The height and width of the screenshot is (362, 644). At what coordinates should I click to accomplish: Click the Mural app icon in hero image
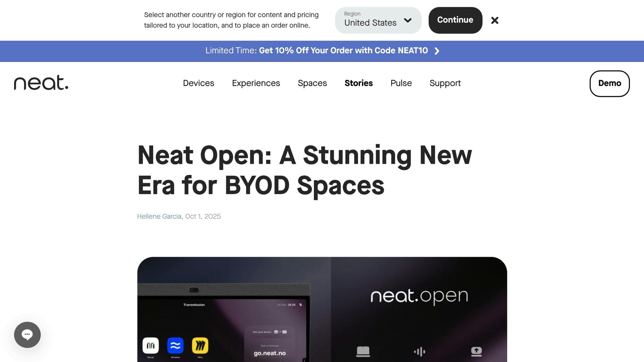click(x=151, y=346)
